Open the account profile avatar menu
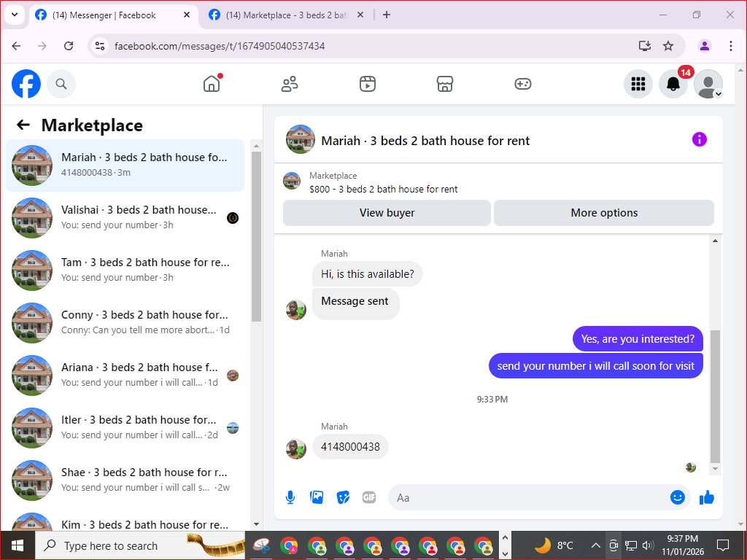Screen dimensions: 747x560 click(x=708, y=84)
